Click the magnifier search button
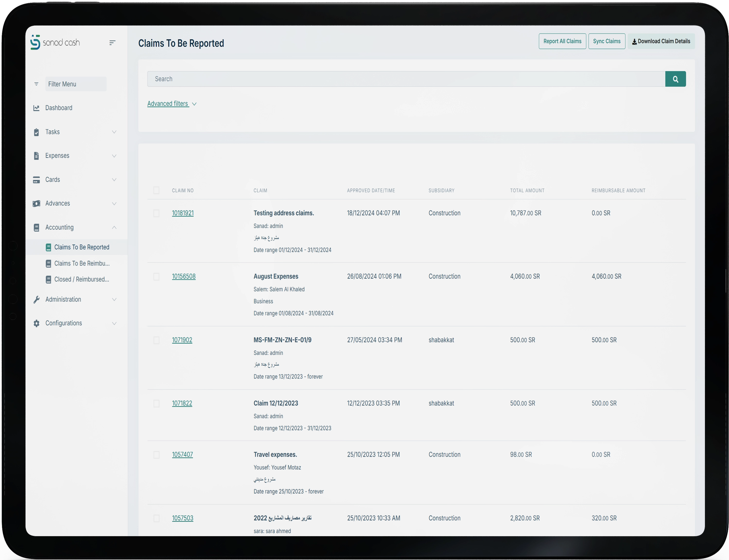This screenshot has width=729, height=560. point(675,79)
